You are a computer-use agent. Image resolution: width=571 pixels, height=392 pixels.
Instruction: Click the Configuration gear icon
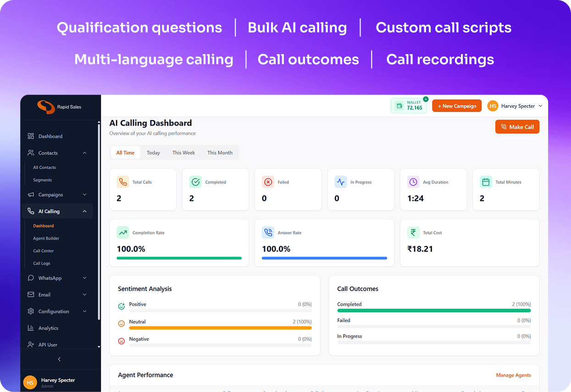[x=31, y=311]
